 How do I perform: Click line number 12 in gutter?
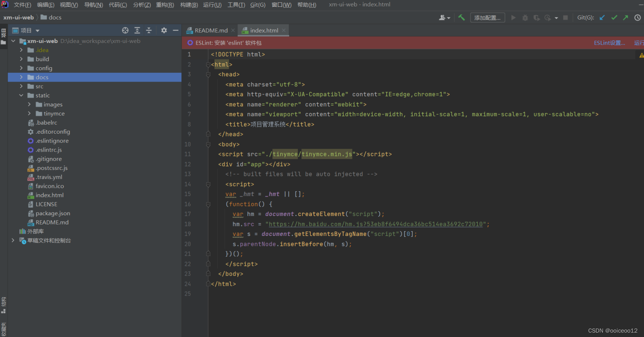click(187, 164)
